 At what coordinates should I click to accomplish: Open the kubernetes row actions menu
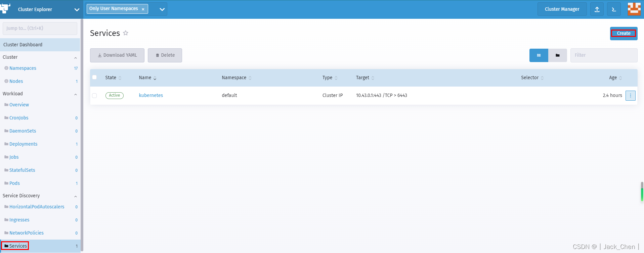point(631,96)
